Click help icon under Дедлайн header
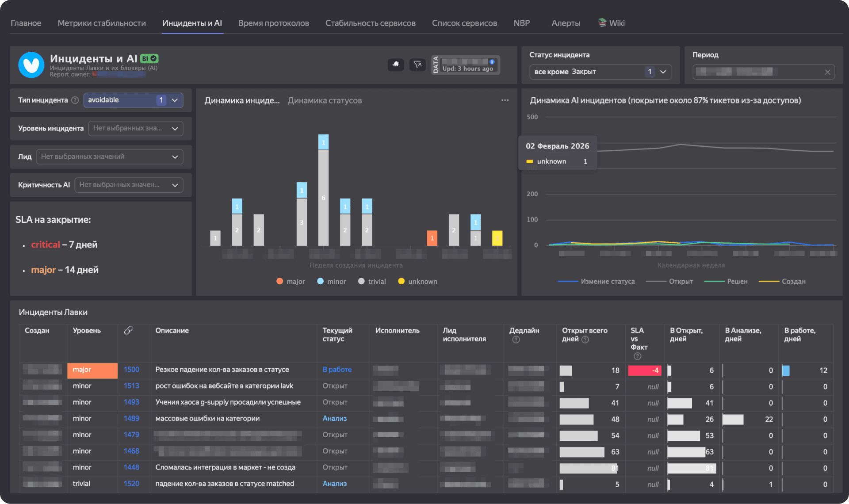Screen dimensions: 849x504 (516, 340)
